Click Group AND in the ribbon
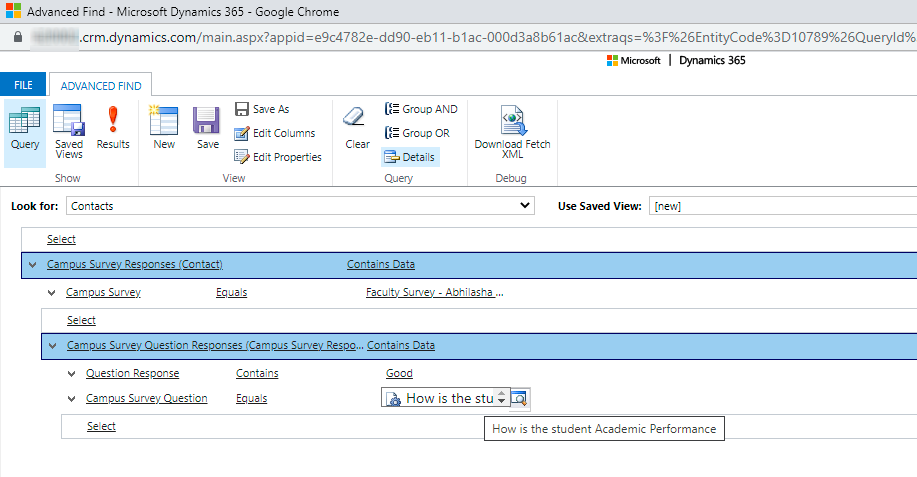This screenshot has width=917, height=477. tap(421, 109)
